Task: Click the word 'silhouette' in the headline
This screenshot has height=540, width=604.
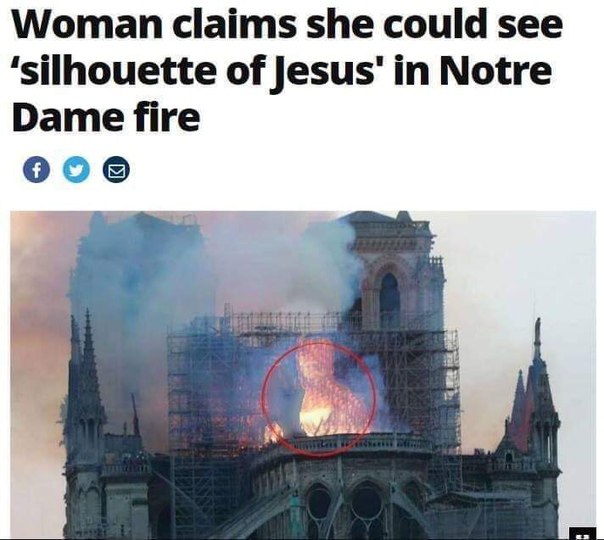Action: pos(117,70)
